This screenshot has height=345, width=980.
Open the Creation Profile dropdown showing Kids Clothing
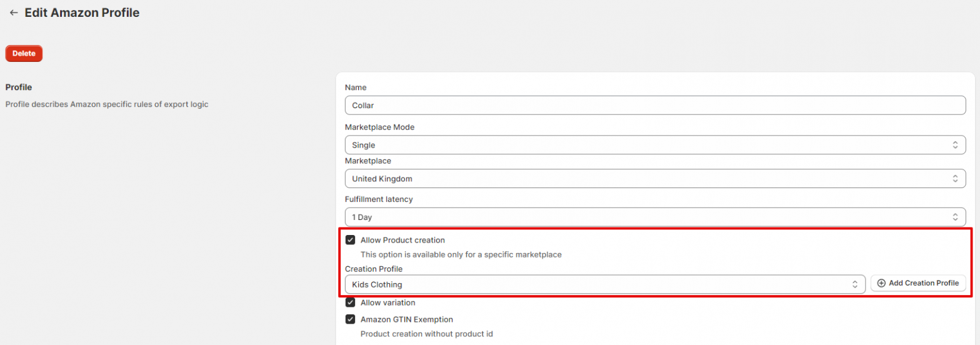click(x=600, y=284)
